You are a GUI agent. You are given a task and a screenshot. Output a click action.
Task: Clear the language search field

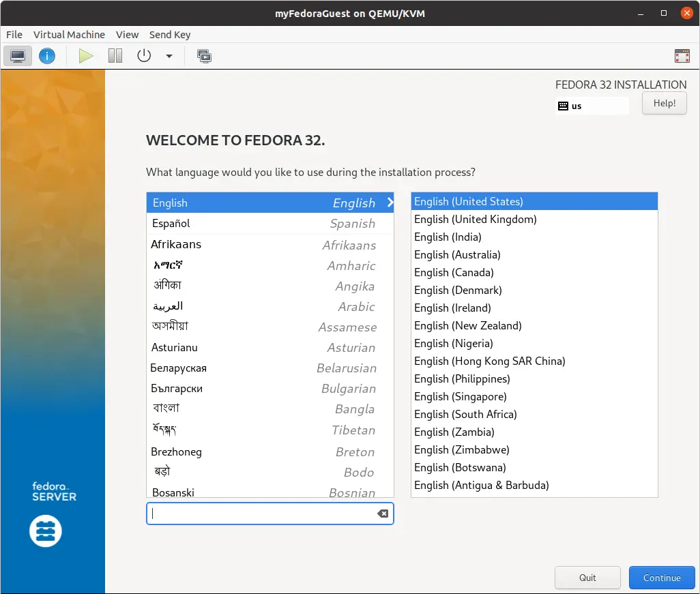click(x=383, y=514)
